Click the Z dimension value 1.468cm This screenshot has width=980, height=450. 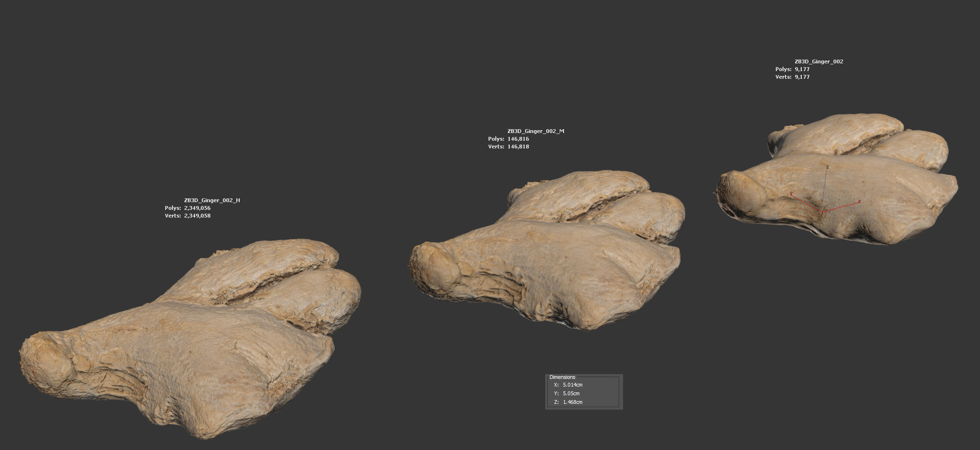(573, 402)
